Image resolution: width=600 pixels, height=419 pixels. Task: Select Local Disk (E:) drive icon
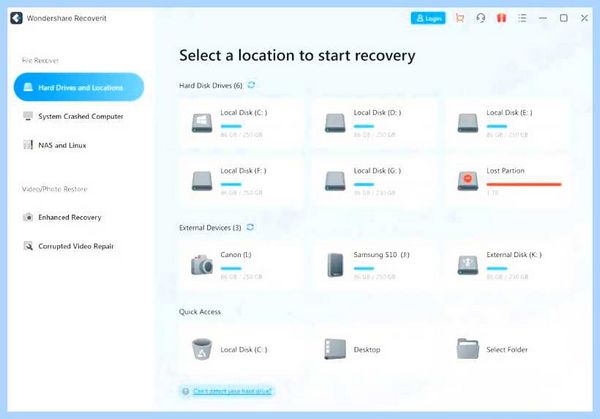[468, 123]
